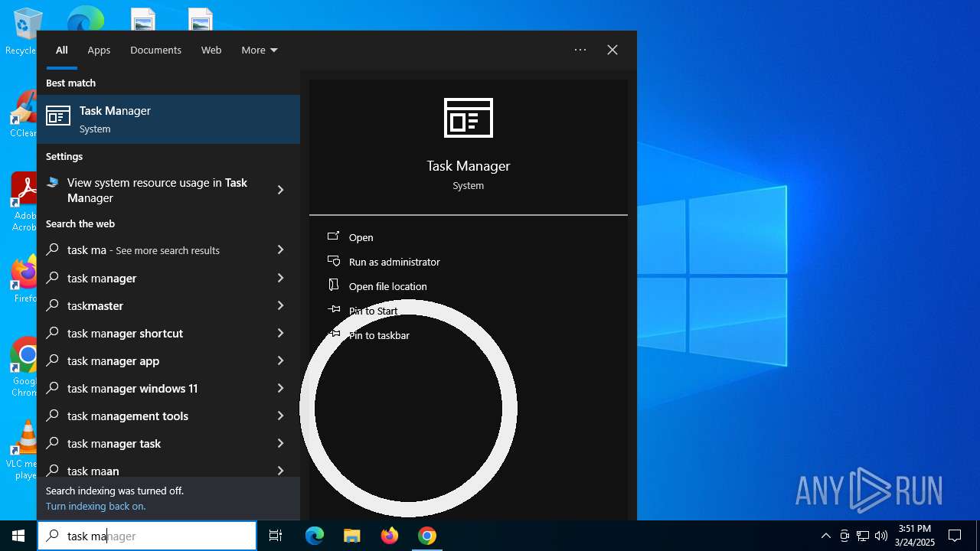Click the search options ellipsis icon

coord(580,50)
